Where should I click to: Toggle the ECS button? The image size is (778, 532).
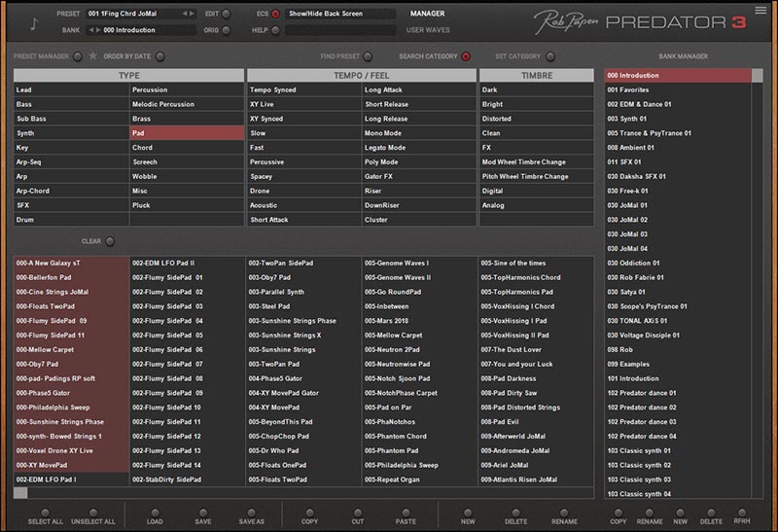click(x=275, y=14)
